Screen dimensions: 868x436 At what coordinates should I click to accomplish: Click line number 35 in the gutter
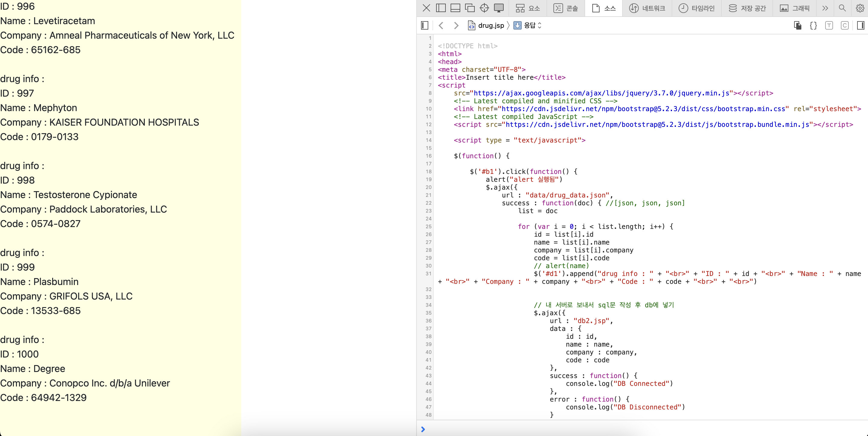point(428,313)
